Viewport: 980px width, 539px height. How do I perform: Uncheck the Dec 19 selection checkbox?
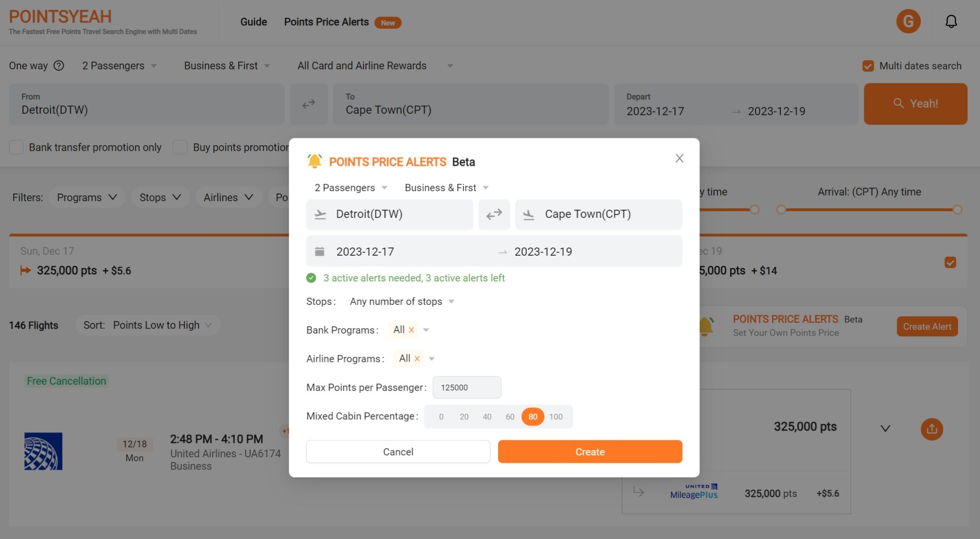coord(950,262)
